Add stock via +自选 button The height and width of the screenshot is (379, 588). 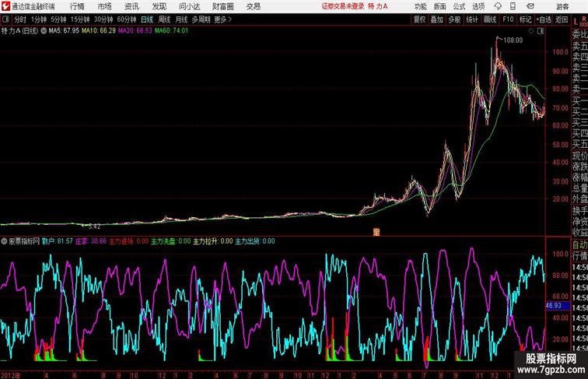(544, 19)
